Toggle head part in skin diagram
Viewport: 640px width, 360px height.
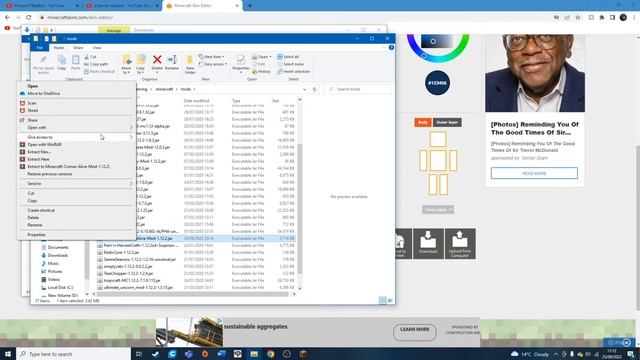438,139
